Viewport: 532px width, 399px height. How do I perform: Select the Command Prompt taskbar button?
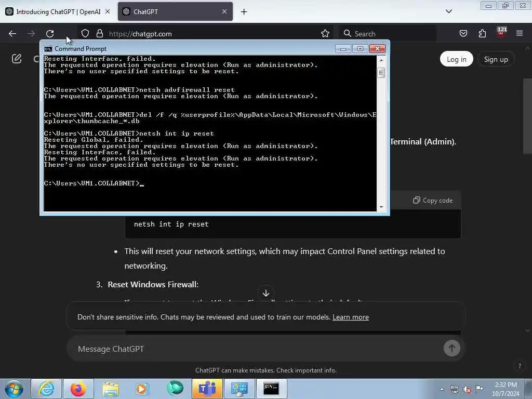click(x=271, y=389)
